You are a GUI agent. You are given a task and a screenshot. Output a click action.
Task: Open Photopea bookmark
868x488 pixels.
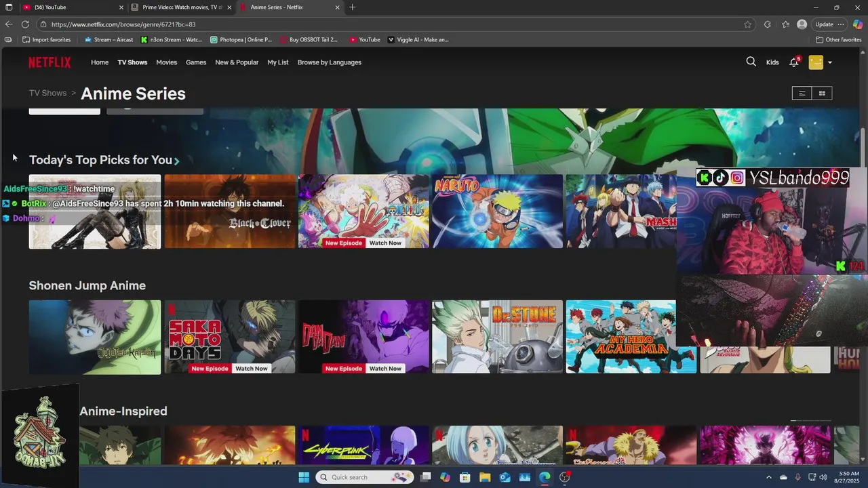(241, 40)
